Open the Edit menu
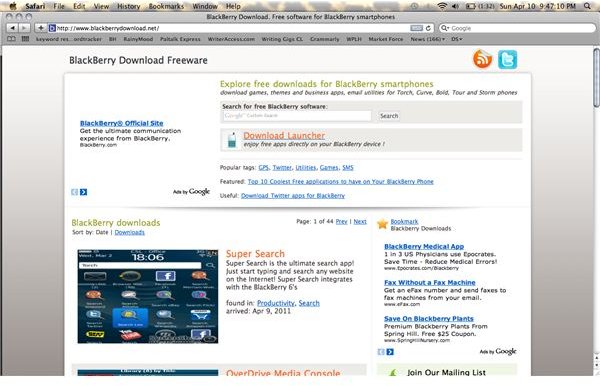 (79, 6)
